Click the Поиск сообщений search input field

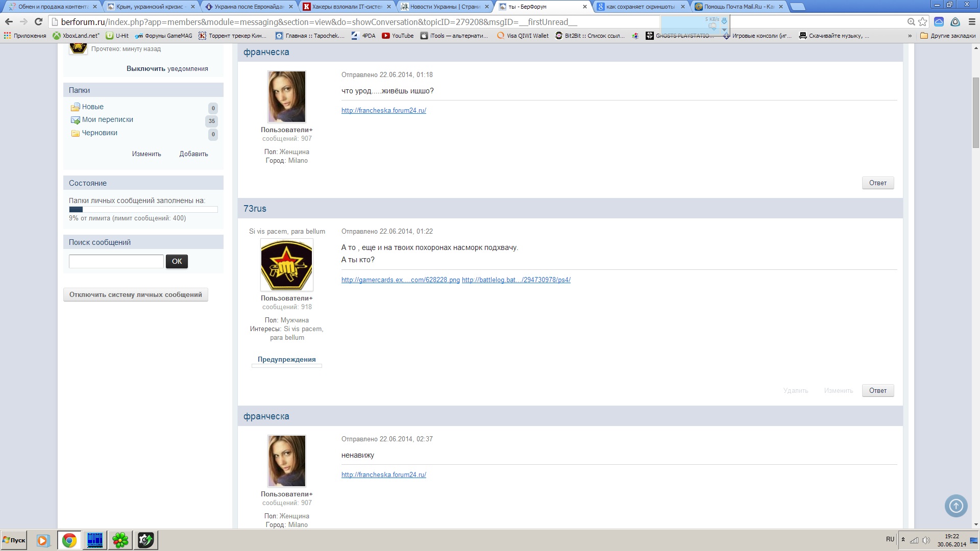click(x=116, y=262)
